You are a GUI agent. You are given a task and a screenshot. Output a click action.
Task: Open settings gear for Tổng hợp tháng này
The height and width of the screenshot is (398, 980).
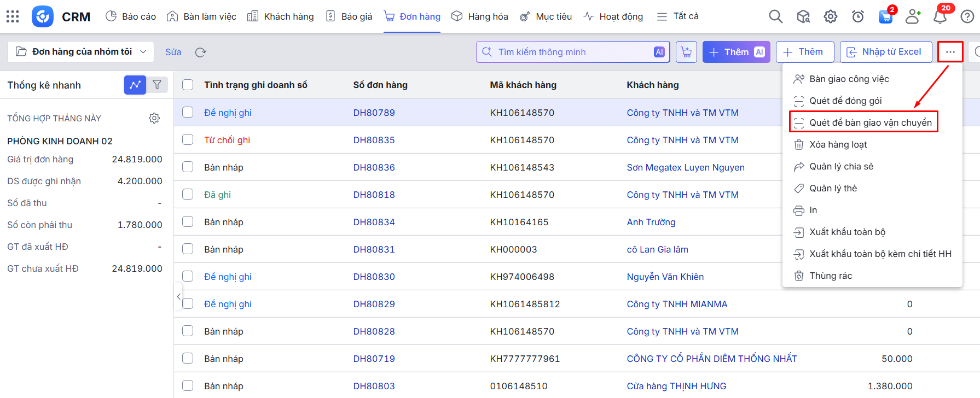pos(154,118)
